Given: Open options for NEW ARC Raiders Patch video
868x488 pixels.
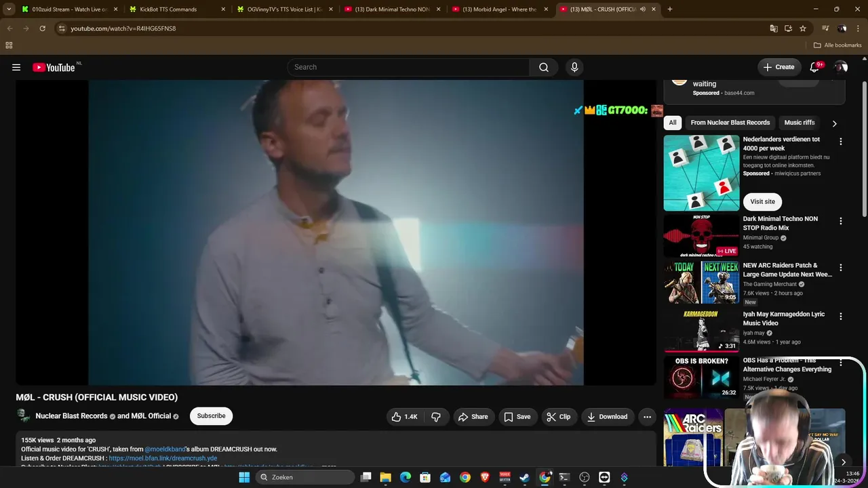Looking at the screenshot, I should pos(841,268).
